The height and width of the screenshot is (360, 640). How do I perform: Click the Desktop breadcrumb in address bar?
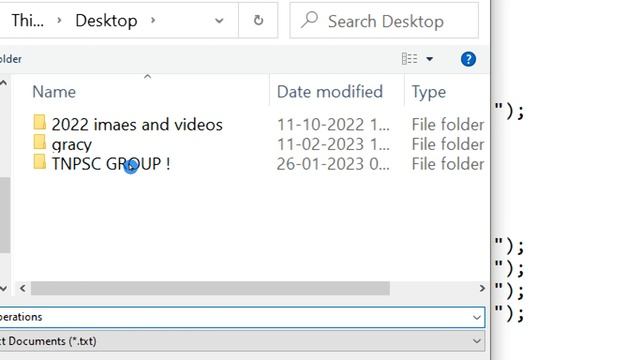(106, 20)
